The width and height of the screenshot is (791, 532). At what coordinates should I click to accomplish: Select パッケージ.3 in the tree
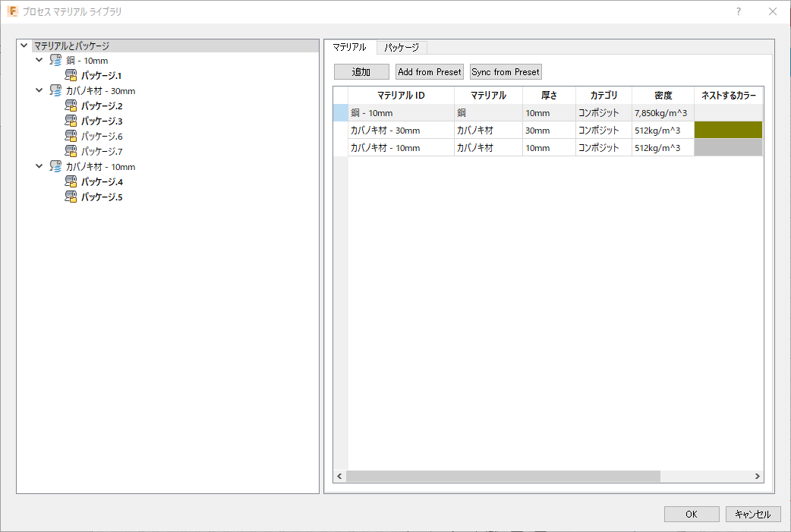[x=102, y=121]
